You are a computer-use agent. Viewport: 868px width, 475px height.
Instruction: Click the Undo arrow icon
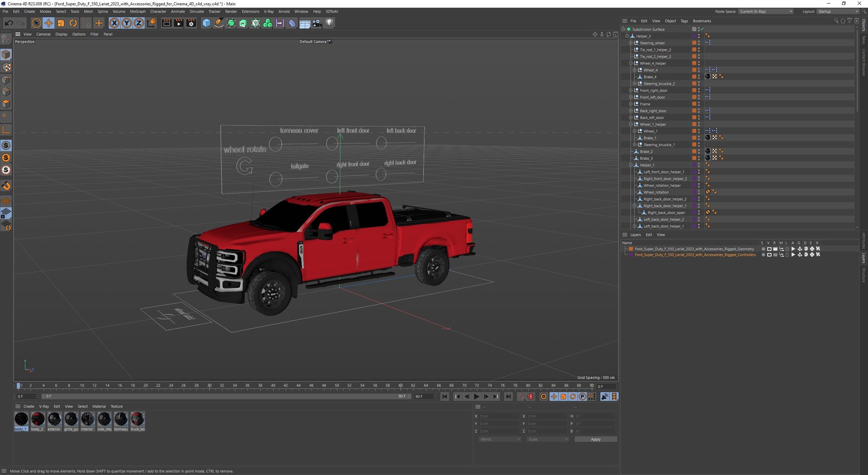click(x=9, y=23)
